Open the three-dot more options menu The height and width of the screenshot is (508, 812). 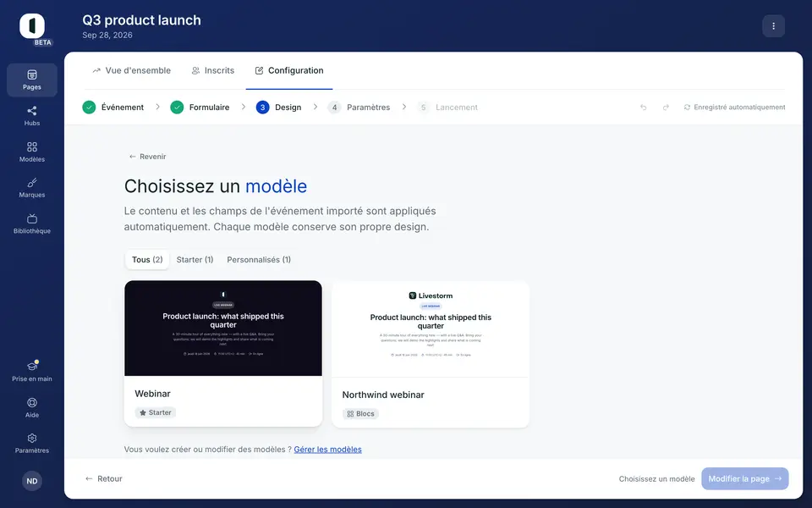pos(773,26)
